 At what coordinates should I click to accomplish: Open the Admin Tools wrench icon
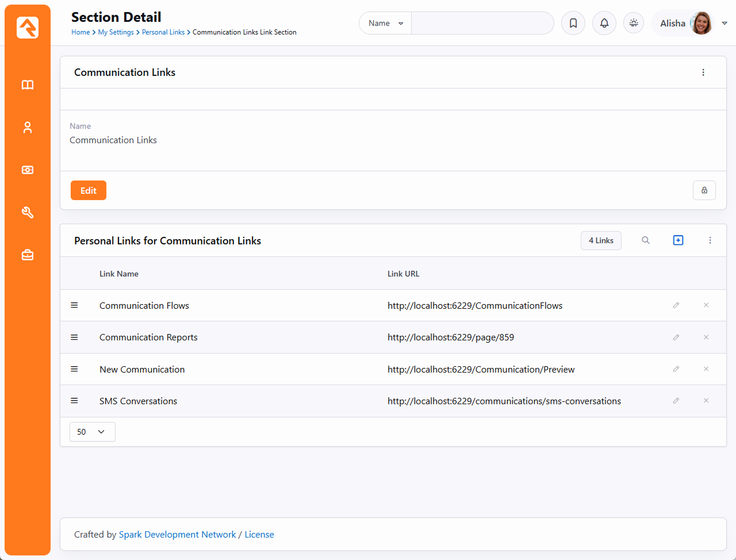(x=28, y=213)
